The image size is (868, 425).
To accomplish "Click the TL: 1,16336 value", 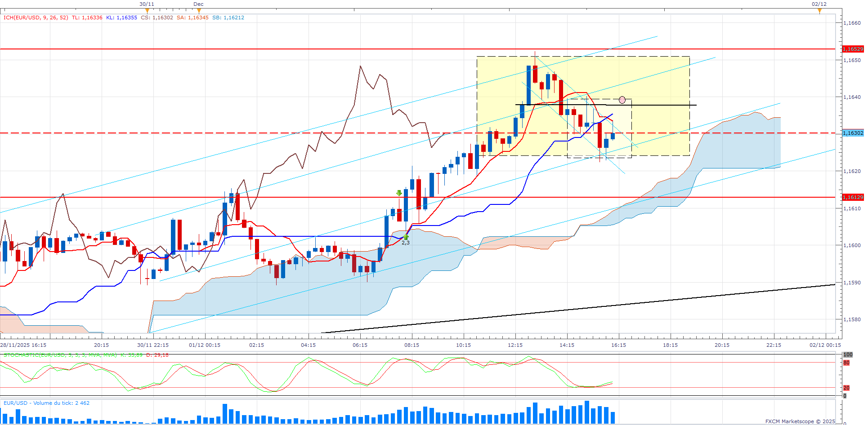I will [87, 18].
